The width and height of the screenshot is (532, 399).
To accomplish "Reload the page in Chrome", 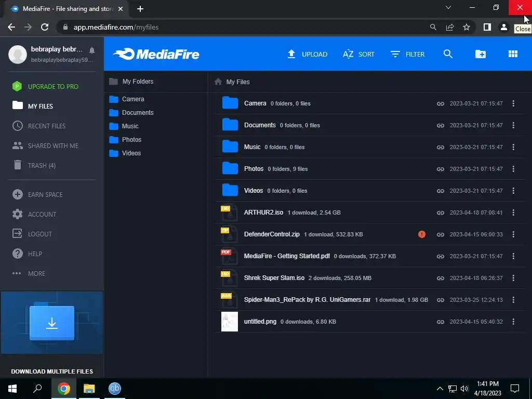I will click(45, 27).
